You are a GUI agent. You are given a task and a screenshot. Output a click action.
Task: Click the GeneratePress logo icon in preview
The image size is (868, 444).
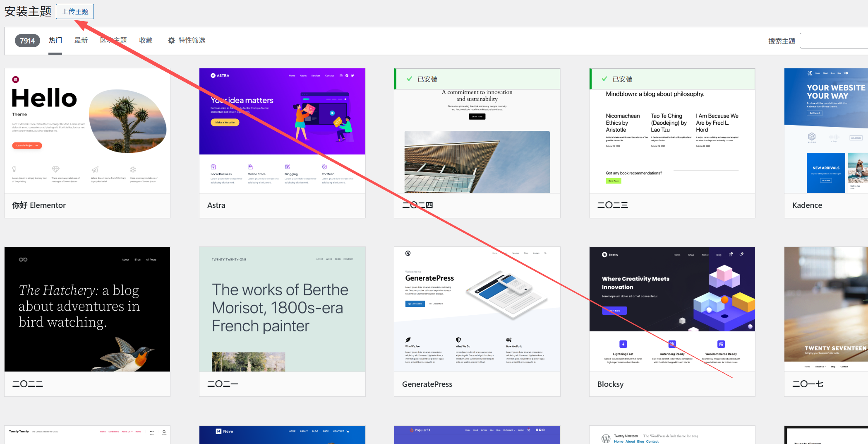[x=408, y=253]
